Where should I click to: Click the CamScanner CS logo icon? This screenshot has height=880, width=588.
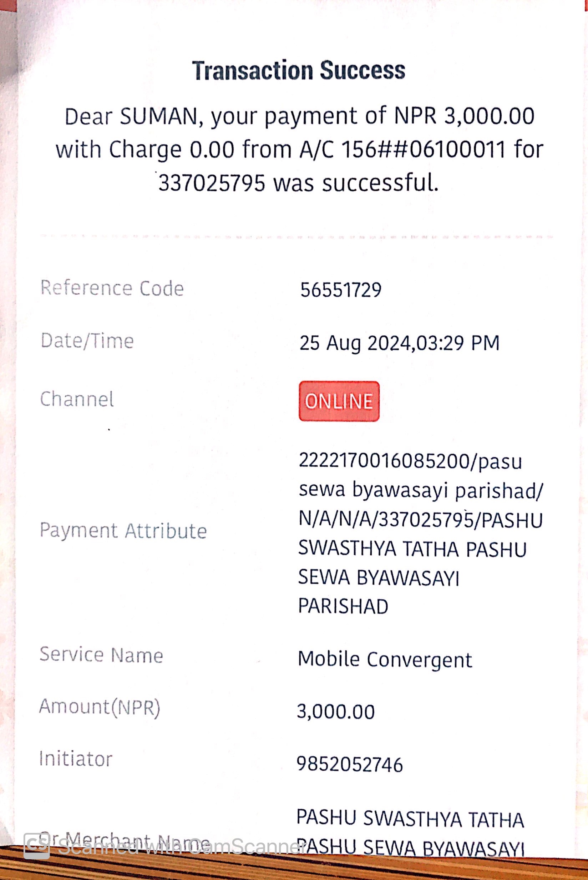pyautogui.click(x=37, y=846)
